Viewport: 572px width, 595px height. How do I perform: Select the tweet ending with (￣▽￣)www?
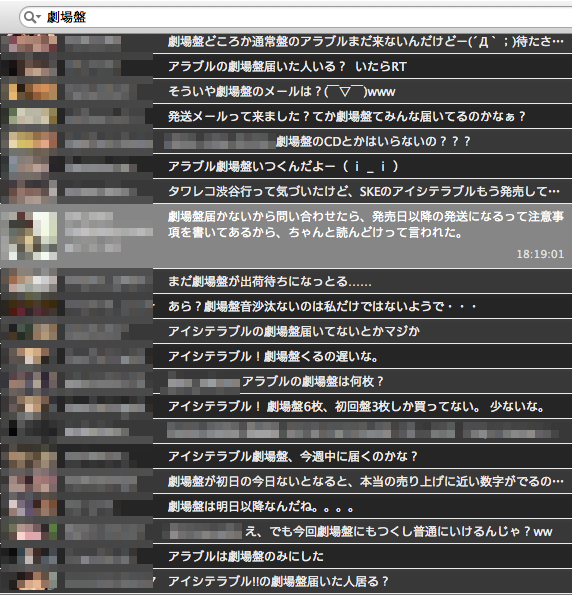point(286,91)
